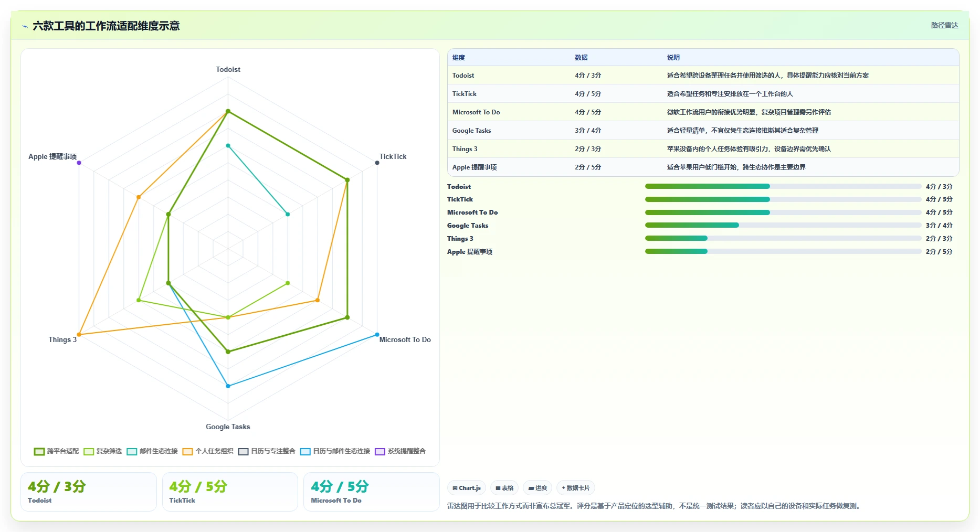Screen dimensions: 980x532
Task: Select the 数据卡片 tag chip
Action: pos(575,488)
